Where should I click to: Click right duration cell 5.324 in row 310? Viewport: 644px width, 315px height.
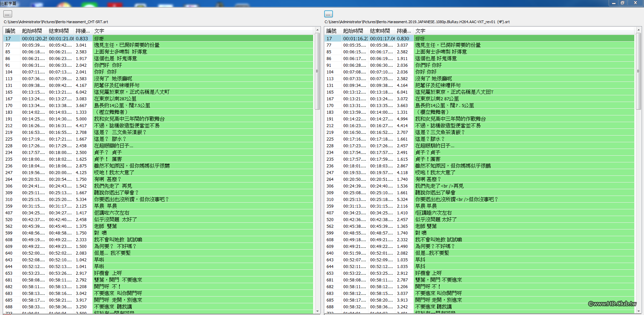pyautogui.click(x=402, y=199)
